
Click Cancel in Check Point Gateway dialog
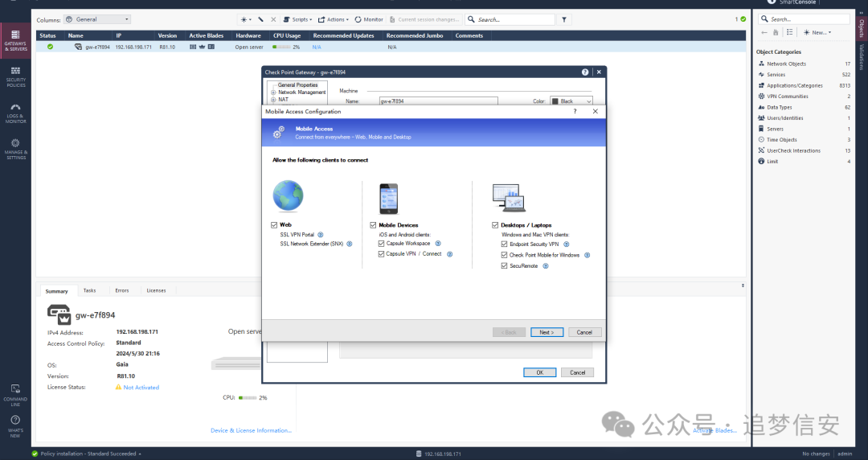[x=577, y=372]
